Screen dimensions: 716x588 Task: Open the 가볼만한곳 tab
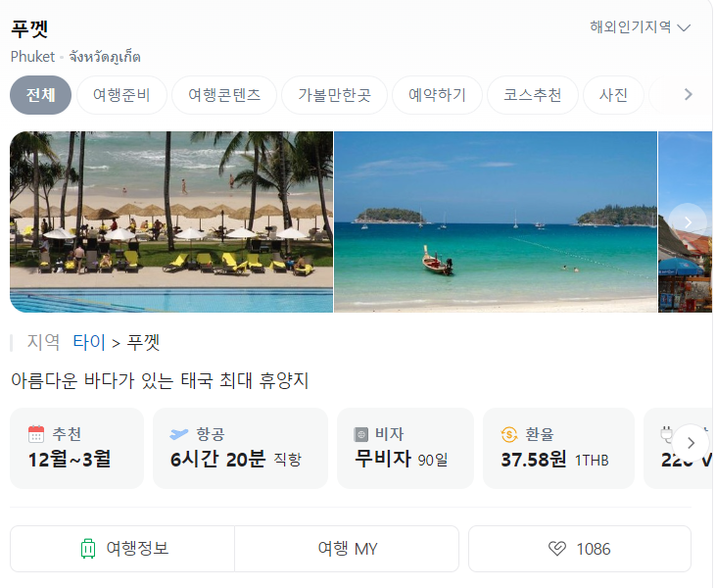pyautogui.click(x=334, y=95)
